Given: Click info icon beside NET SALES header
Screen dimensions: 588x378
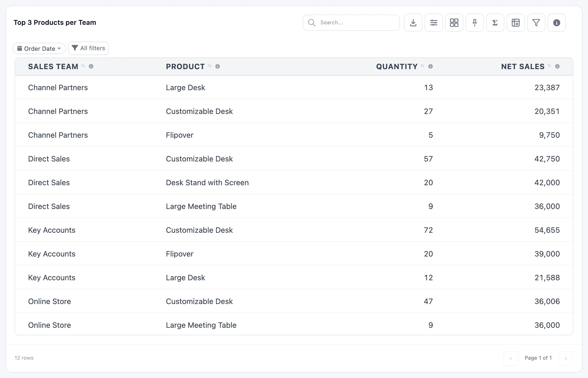Looking at the screenshot, I should point(557,66).
